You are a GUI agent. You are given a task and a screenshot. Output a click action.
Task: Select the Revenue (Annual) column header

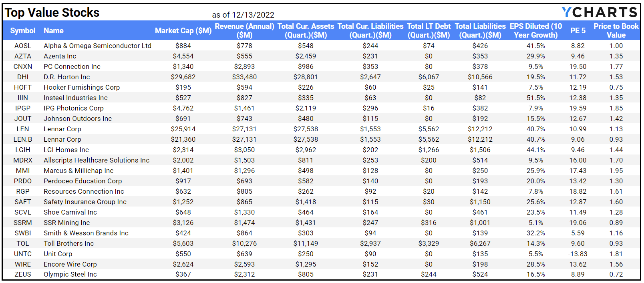click(244, 31)
